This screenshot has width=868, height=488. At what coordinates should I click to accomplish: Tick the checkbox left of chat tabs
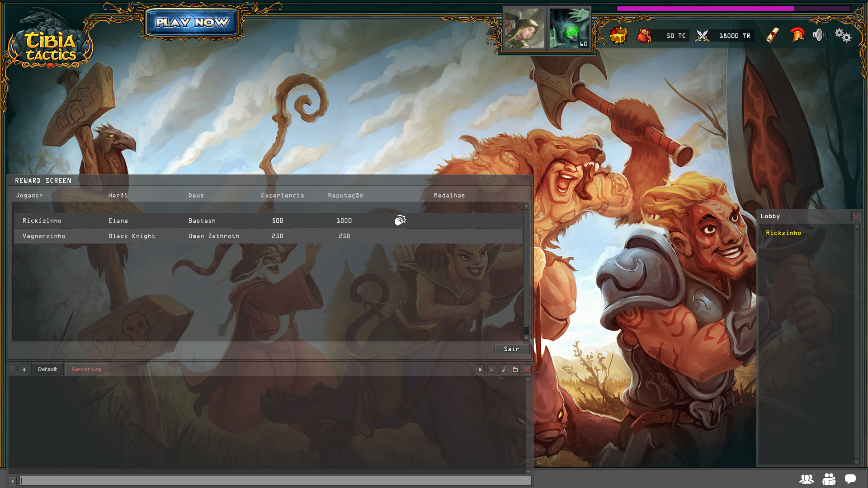click(14, 369)
